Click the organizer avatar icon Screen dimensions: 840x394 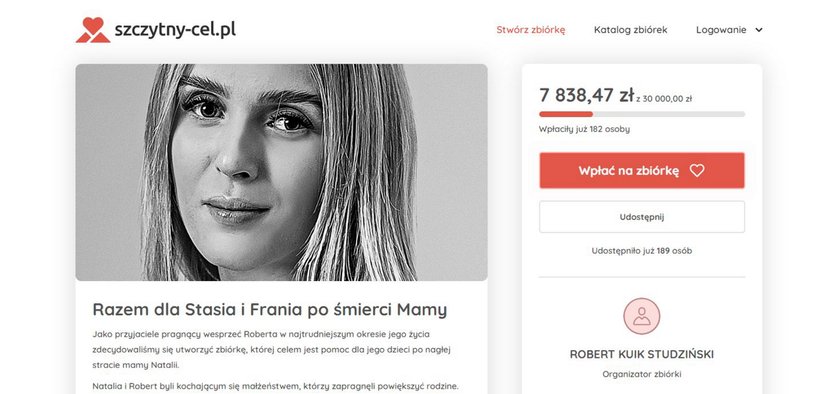pos(641,316)
